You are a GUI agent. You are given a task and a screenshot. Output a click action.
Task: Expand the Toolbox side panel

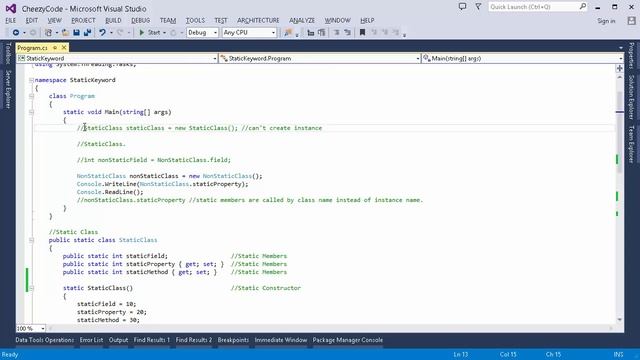click(x=8, y=53)
